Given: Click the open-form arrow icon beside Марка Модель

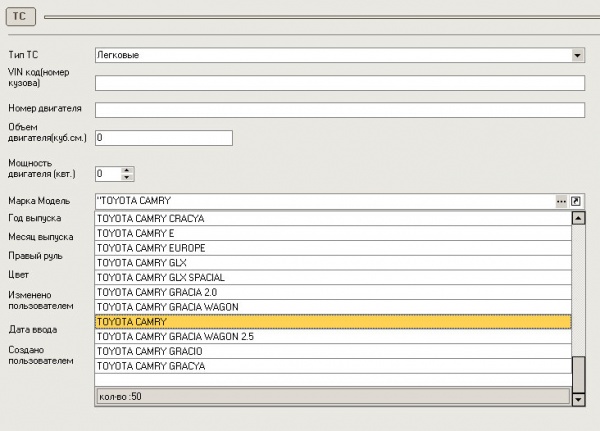Looking at the screenshot, I should tap(576, 201).
